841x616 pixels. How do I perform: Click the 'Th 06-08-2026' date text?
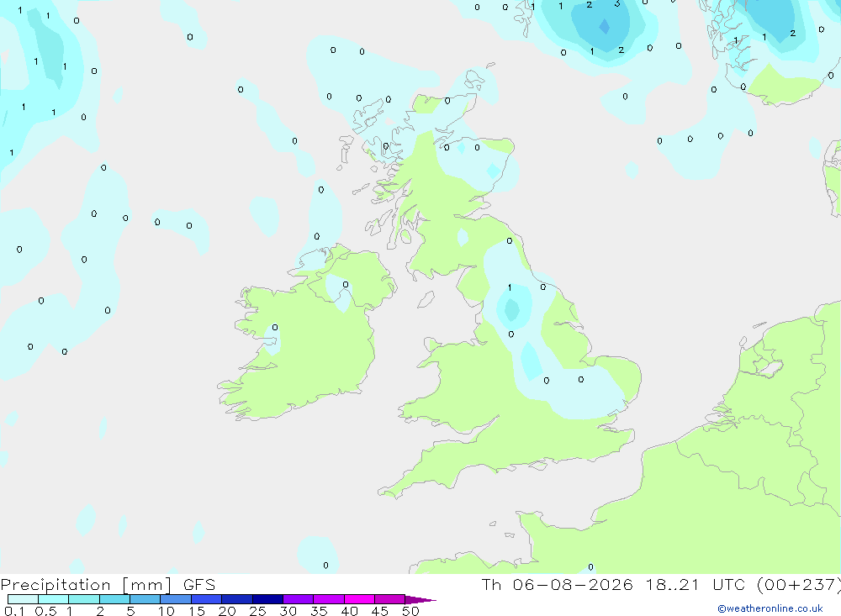tap(558, 585)
